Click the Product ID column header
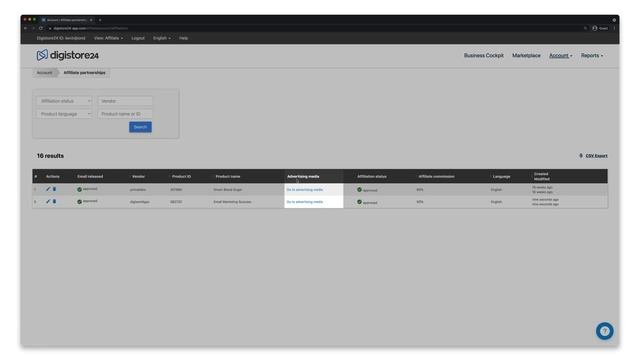Screen dimensions: 640x360 [181, 176]
